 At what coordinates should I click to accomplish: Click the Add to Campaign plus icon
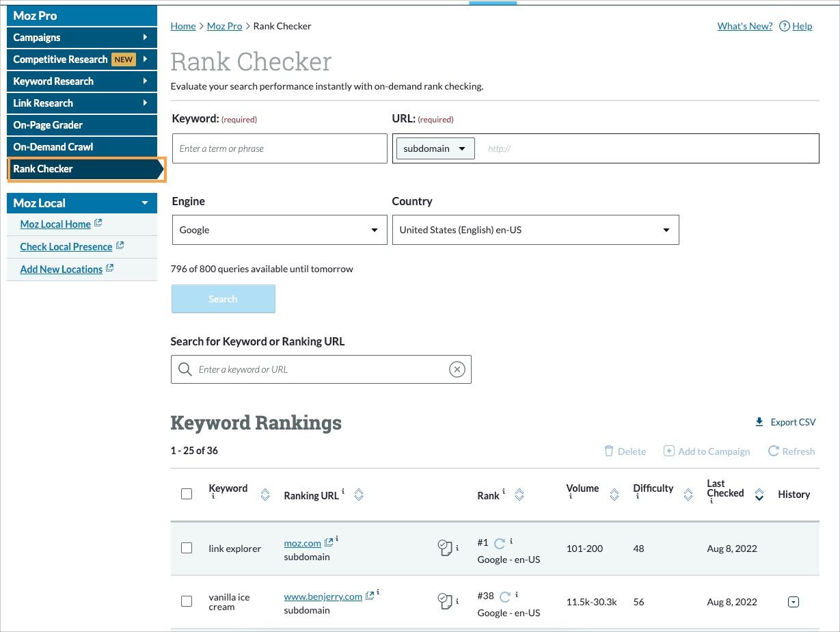point(669,451)
